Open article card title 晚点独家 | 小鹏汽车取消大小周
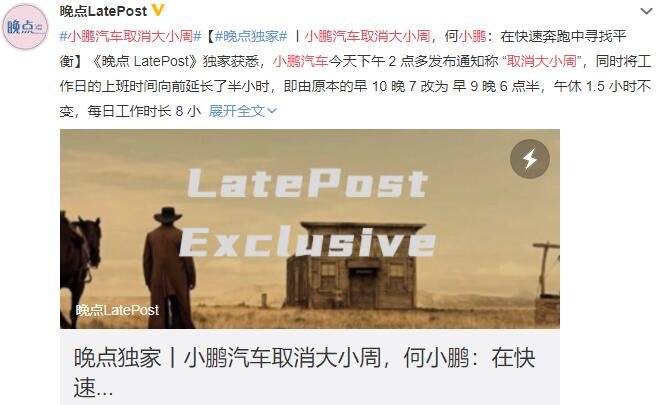This screenshot has width=658, height=405. coord(305,358)
